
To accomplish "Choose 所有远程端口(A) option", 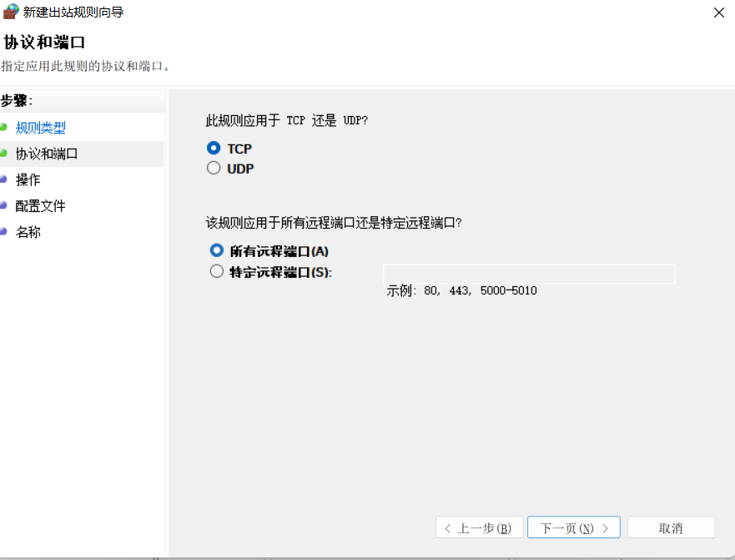I will click(217, 250).
